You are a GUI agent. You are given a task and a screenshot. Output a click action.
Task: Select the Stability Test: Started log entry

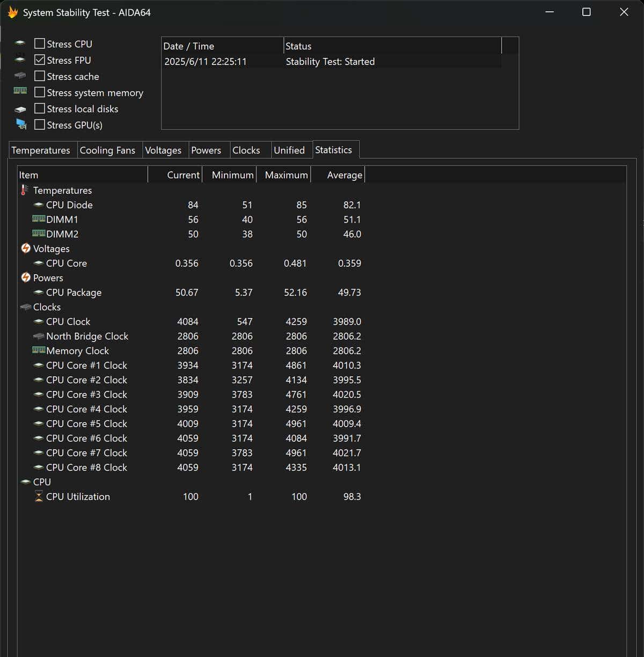(330, 62)
